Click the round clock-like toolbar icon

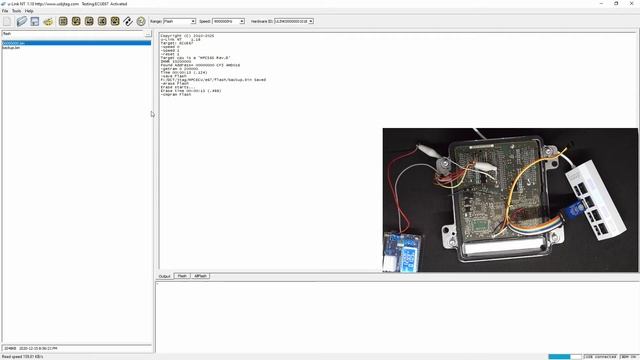141,21
